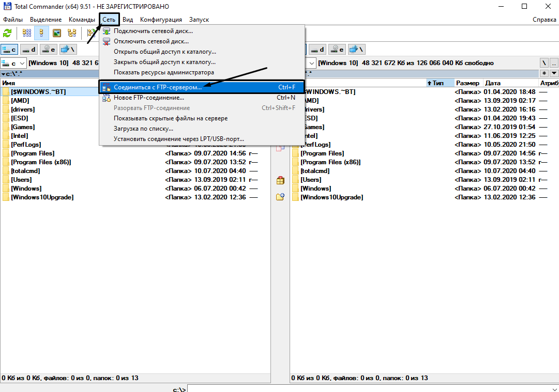Open the network drive with backslash icon
Screen dimensions: 559x392
[68, 49]
